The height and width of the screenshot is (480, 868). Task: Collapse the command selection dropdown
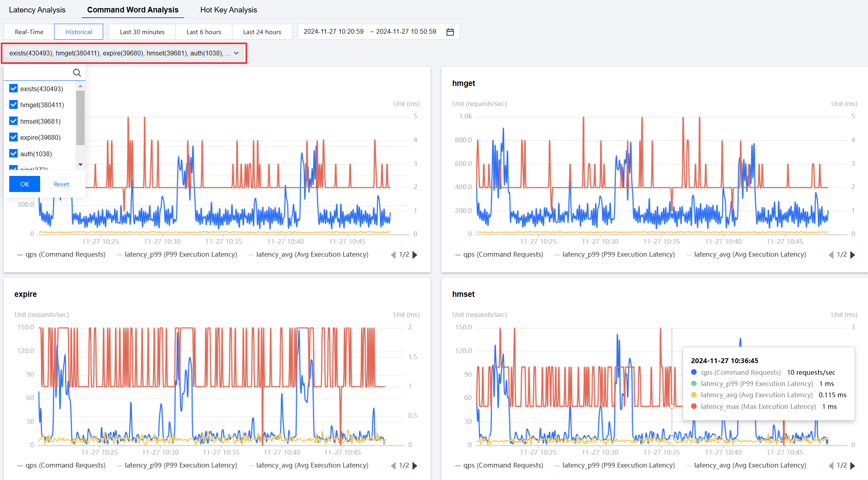[x=236, y=53]
